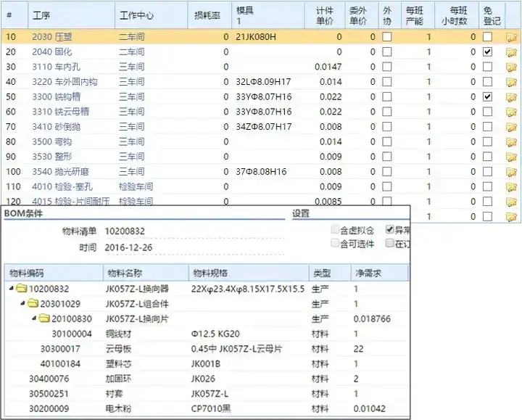Click the folder icon of BOM node 20301029
Image resolution: width=522 pixels, height=420 pixels.
33,303
